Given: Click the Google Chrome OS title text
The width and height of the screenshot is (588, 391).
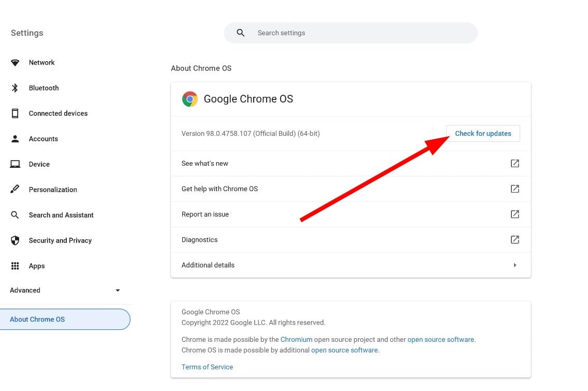Looking at the screenshot, I should (248, 99).
